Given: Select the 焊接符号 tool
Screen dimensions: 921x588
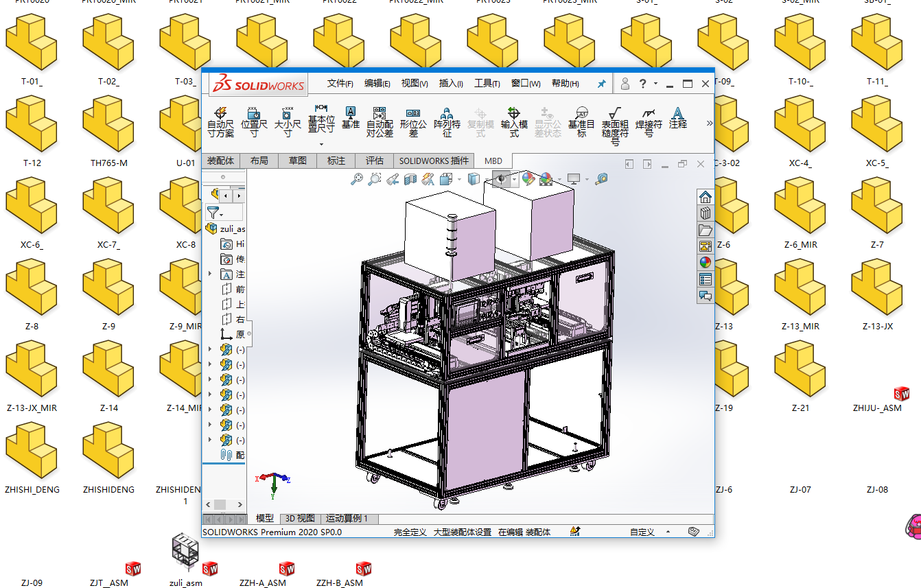Looking at the screenshot, I should (x=649, y=122).
